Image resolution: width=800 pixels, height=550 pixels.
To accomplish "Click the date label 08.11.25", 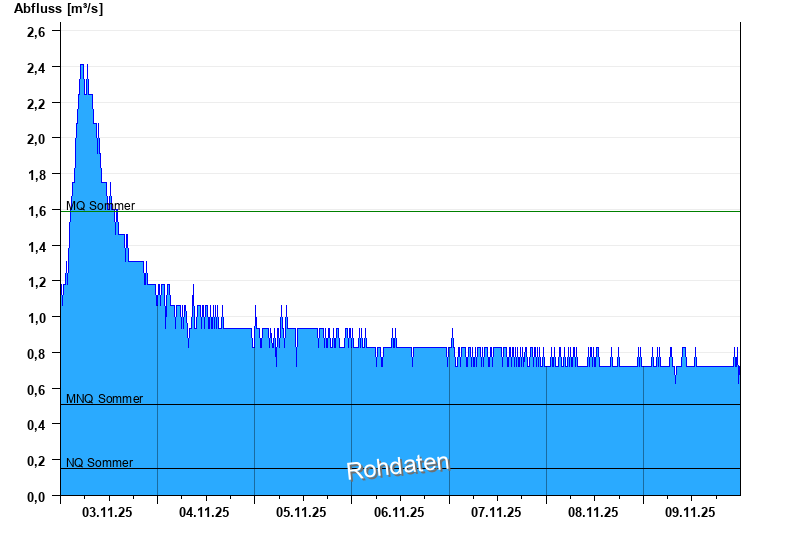I will pos(593,512).
